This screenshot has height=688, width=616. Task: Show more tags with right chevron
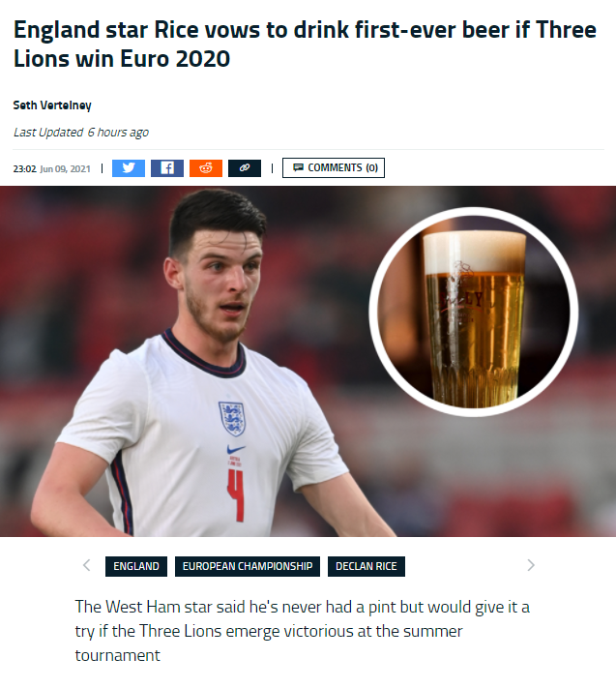click(x=531, y=565)
